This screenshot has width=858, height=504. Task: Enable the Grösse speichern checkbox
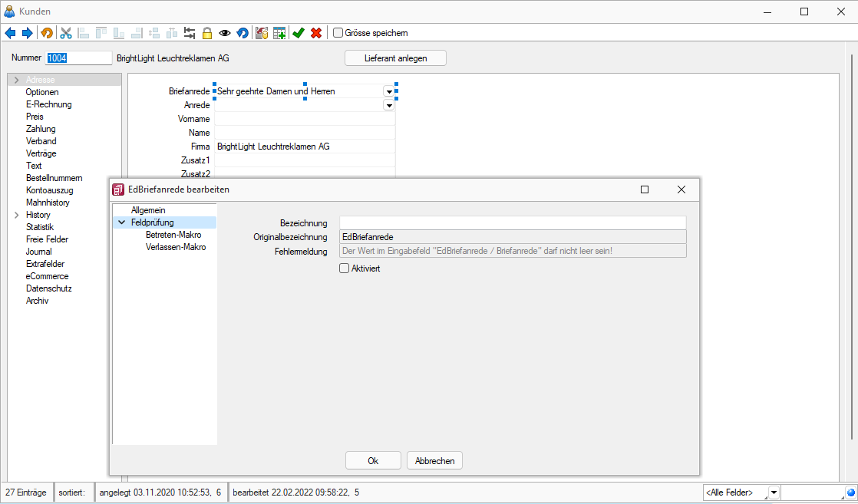[338, 33]
